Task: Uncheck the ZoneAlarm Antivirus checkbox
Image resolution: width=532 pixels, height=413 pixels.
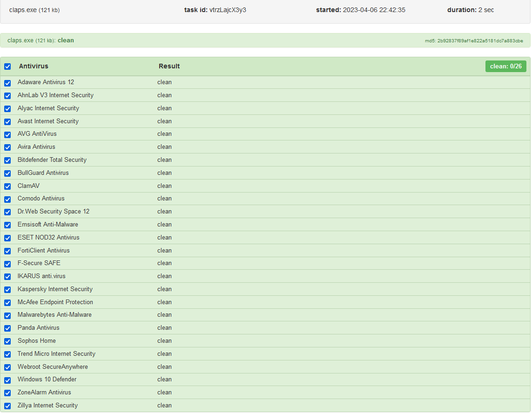Action: pos(7,393)
